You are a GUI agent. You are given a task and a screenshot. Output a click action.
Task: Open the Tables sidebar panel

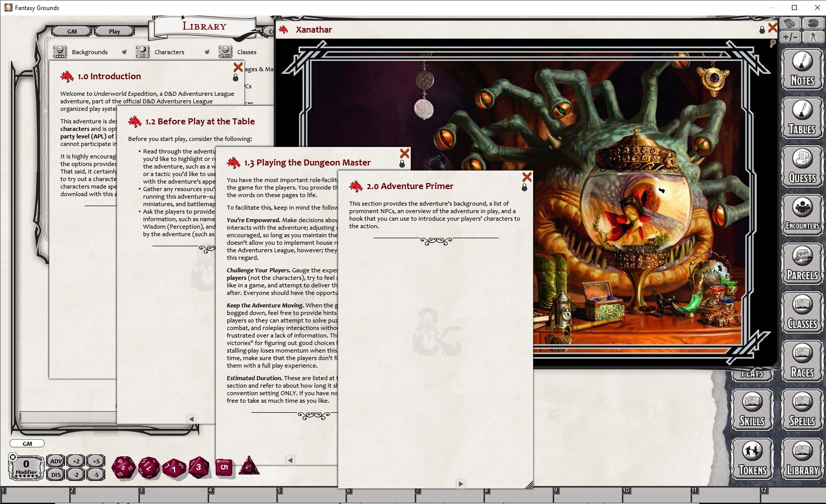[801, 117]
